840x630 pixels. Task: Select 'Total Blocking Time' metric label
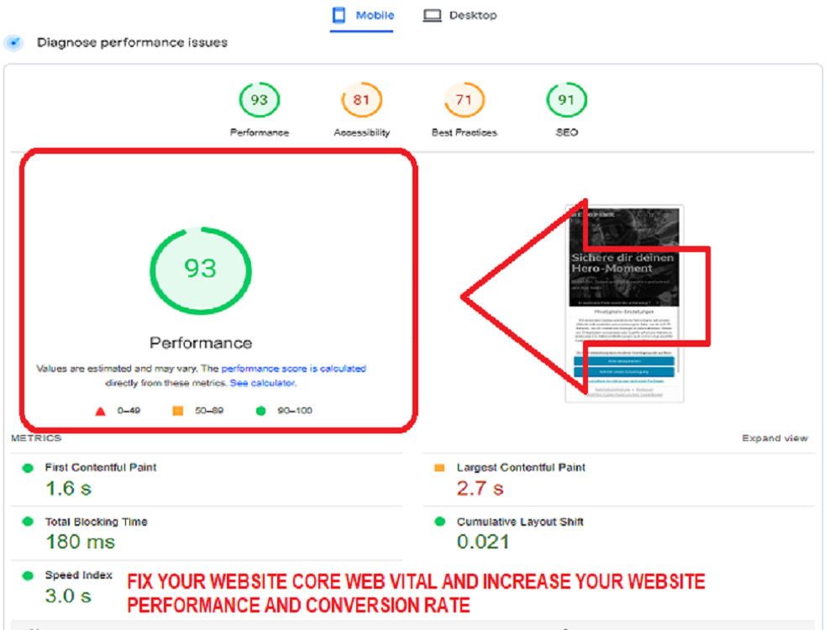pos(96,522)
